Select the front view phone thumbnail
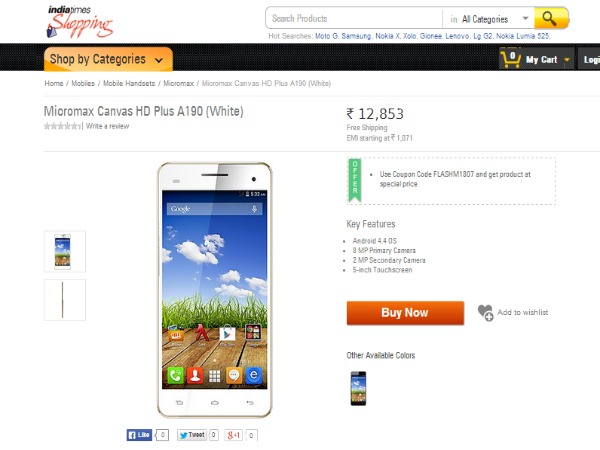The height and width of the screenshot is (450, 600). [x=65, y=251]
